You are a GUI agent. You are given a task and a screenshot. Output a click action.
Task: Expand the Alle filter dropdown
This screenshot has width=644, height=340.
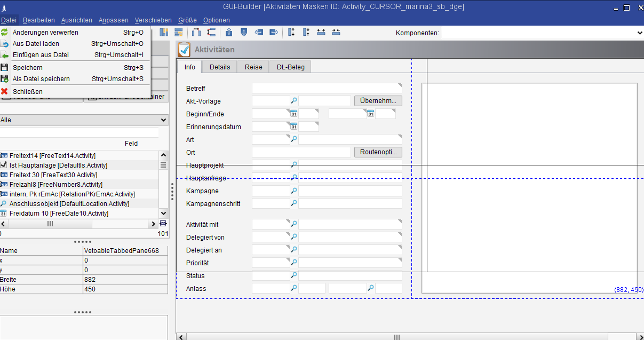pos(163,120)
